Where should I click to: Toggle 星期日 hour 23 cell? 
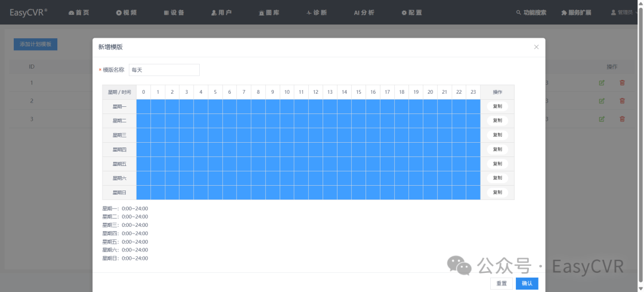[x=473, y=192]
